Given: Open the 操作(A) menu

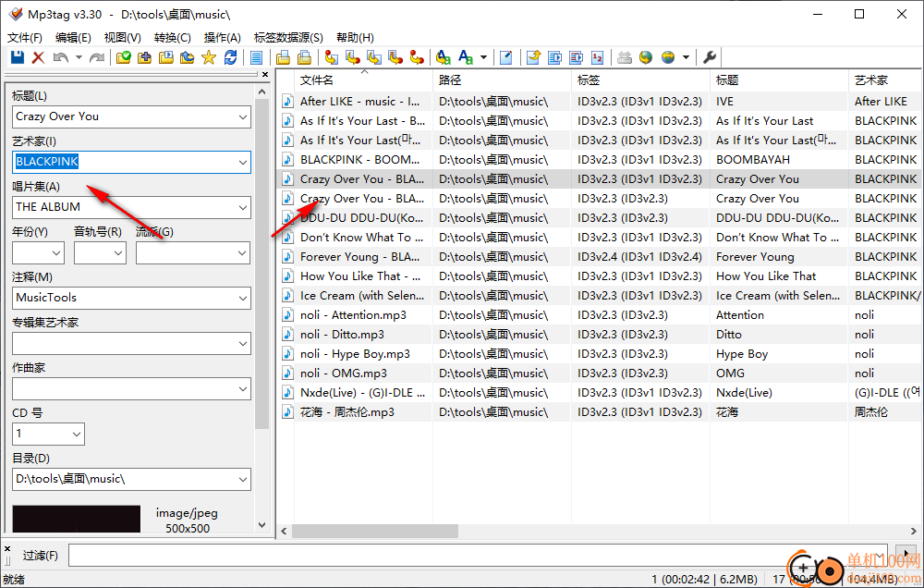Looking at the screenshot, I should tap(222, 38).
